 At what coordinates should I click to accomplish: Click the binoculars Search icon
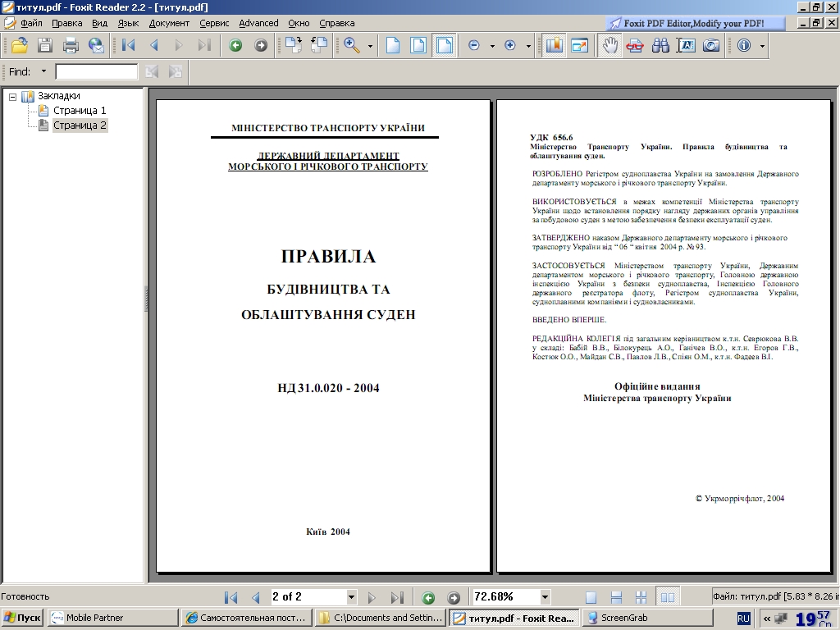coord(660,46)
